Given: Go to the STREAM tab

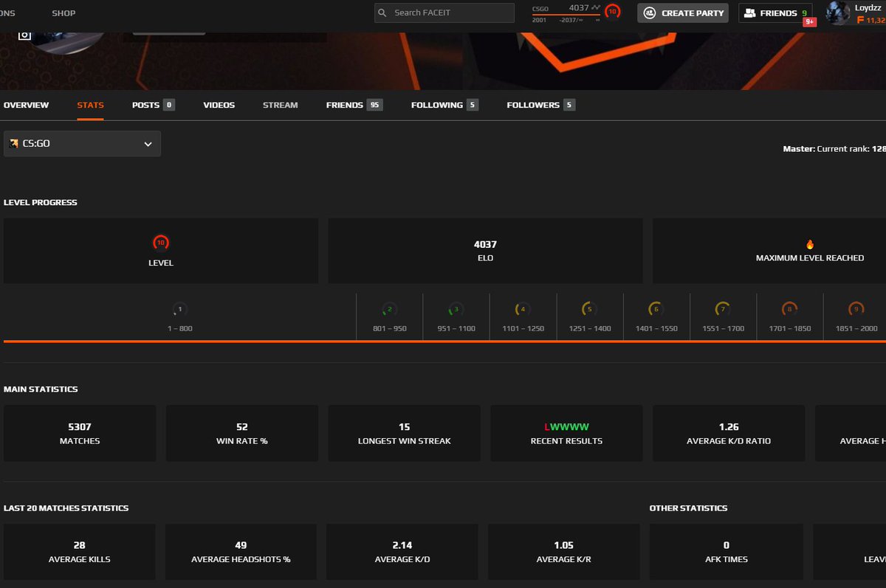Looking at the screenshot, I should (281, 105).
